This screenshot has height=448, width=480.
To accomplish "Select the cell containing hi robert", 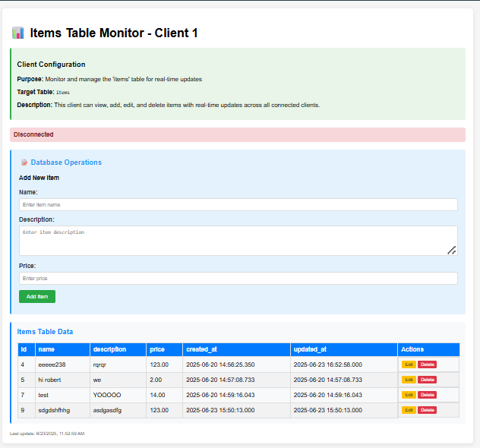I will pyautogui.click(x=62, y=380).
